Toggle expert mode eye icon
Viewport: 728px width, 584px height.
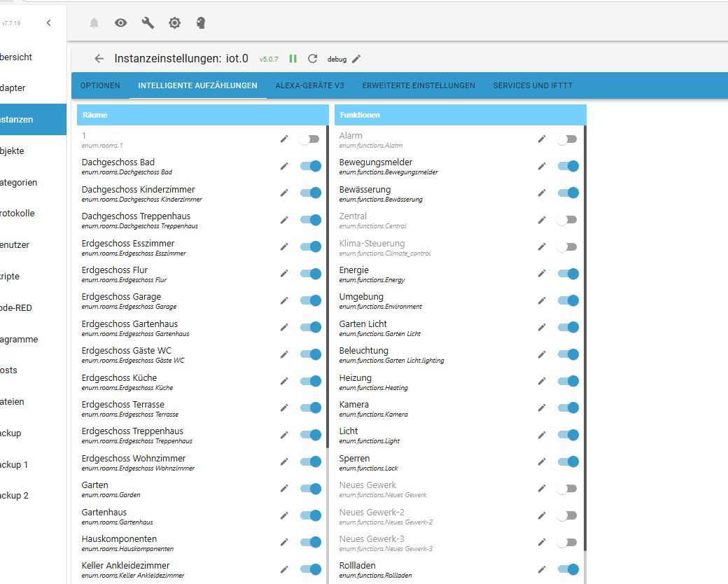click(120, 23)
